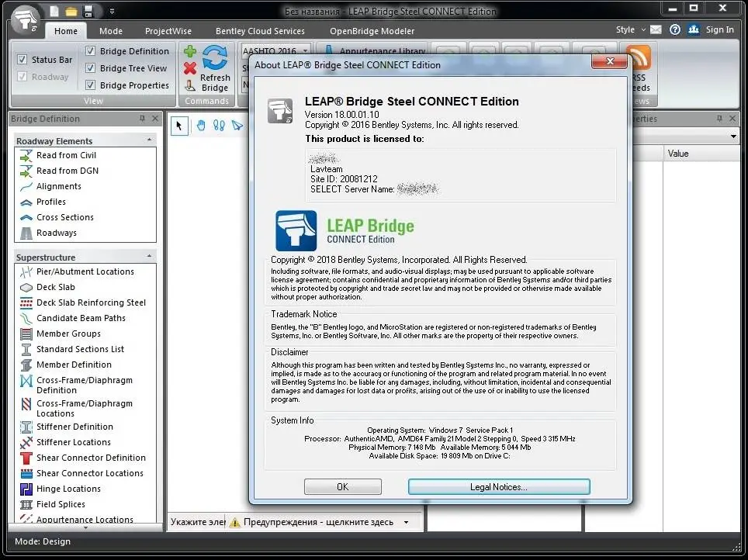Click OK in the About dialog
The width and height of the screenshot is (748, 560).
pos(342,487)
